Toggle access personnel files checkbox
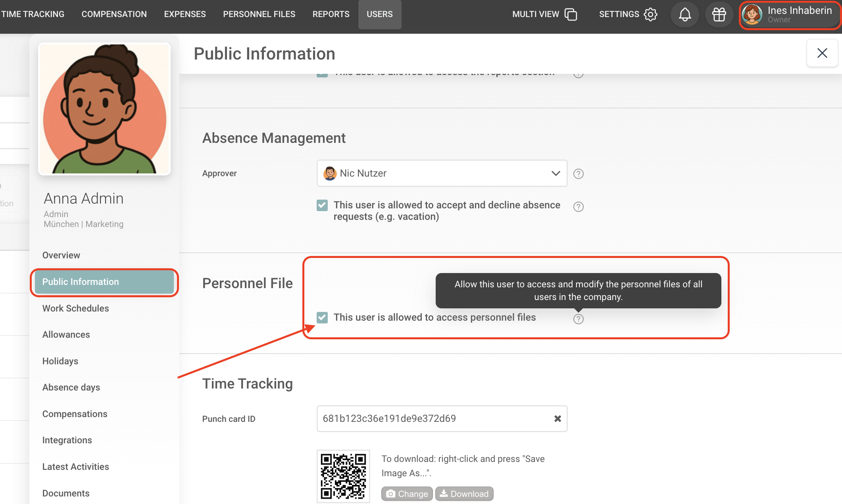 tap(322, 317)
